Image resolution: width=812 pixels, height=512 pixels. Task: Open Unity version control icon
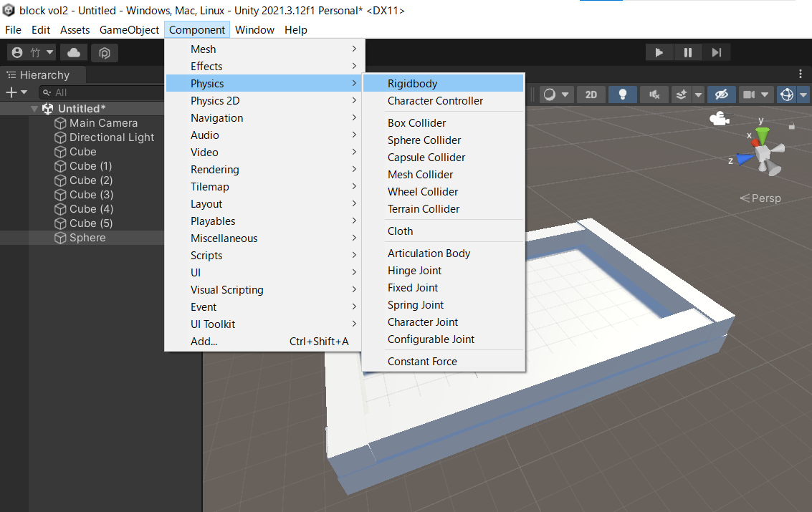click(x=105, y=53)
